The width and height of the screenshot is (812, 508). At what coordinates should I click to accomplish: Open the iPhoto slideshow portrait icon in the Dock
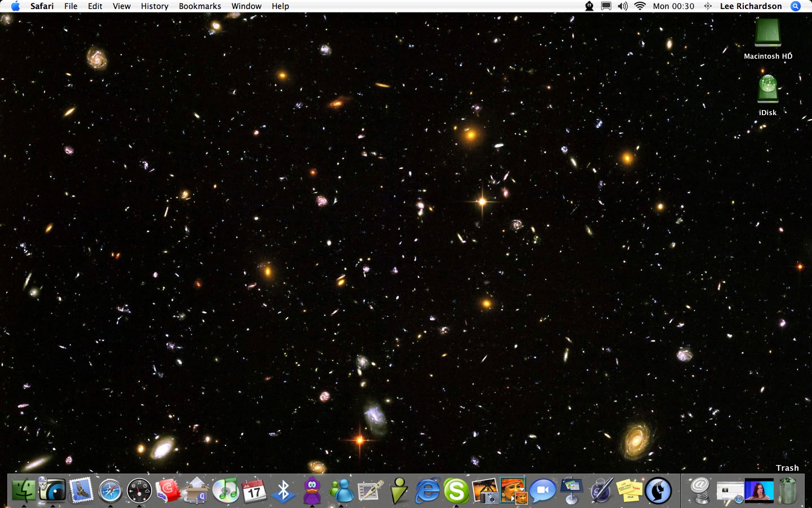[x=514, y=491]
